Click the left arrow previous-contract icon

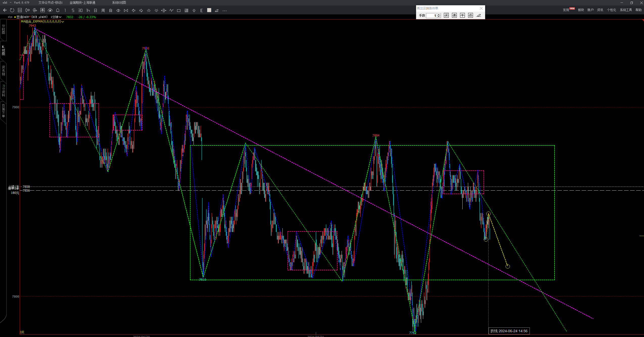point(133,10)
